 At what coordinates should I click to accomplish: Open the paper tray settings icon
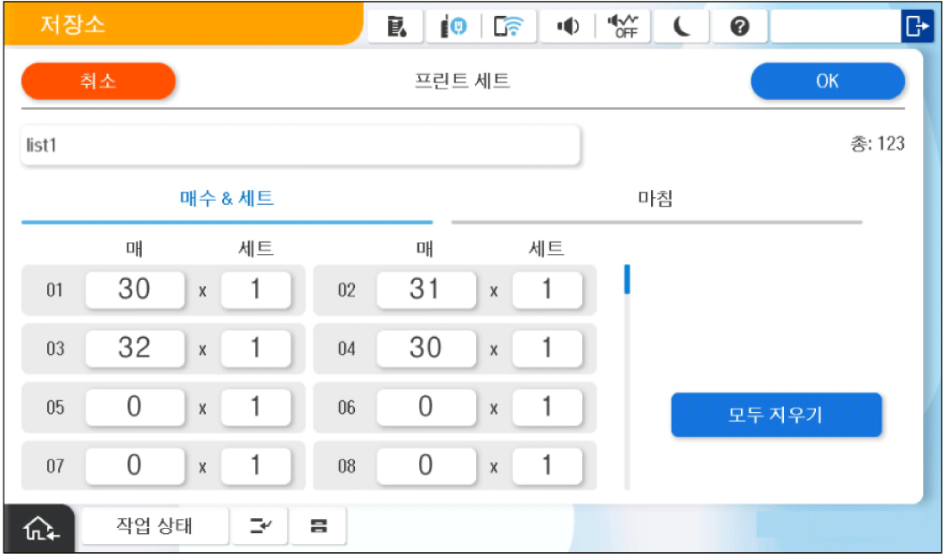click(x=317, y=527)
